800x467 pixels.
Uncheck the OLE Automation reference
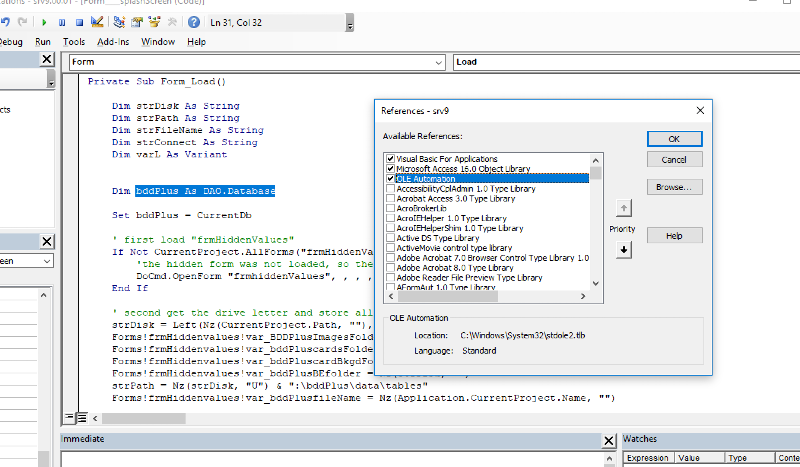390,179
